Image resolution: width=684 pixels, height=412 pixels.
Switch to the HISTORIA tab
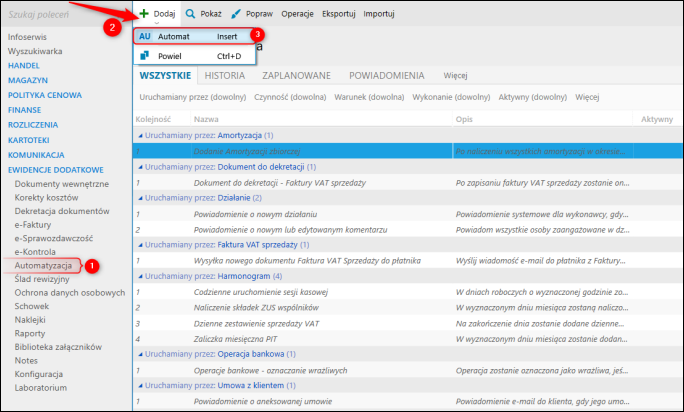coord(225,76)
